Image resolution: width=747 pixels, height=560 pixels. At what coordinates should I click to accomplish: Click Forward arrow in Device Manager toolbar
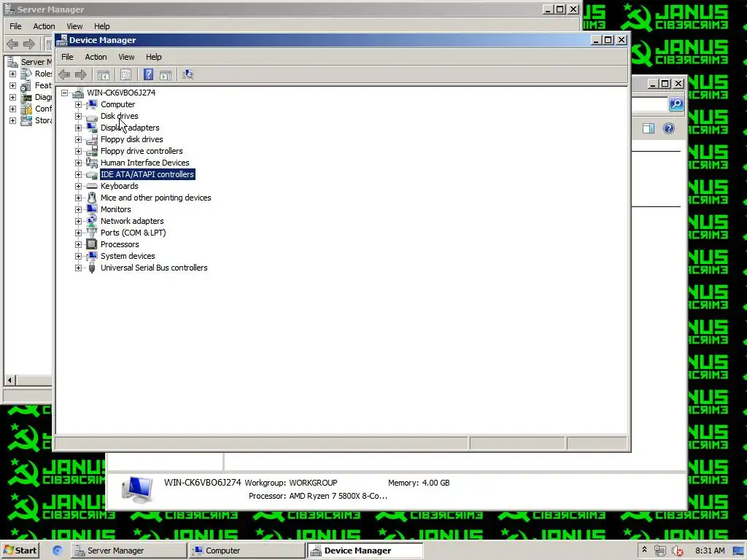click(81, 74)
